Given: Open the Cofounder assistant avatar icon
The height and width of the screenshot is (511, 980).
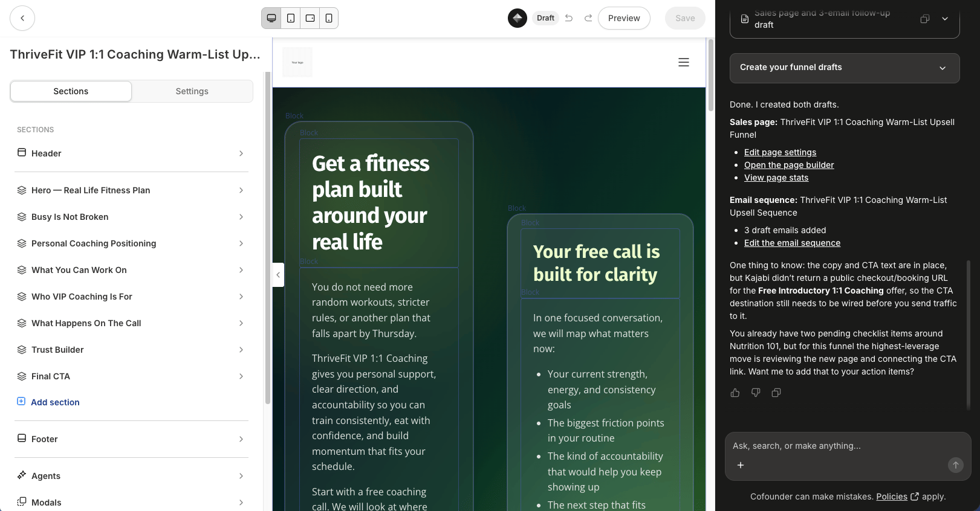Looking at the screenshot, I should point(518,18).
